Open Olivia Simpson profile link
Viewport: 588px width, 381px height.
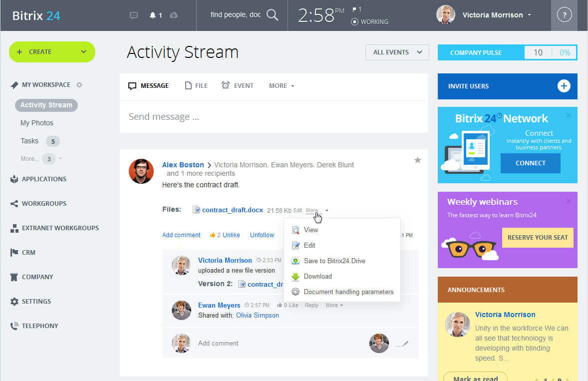(x=257, y=316)
